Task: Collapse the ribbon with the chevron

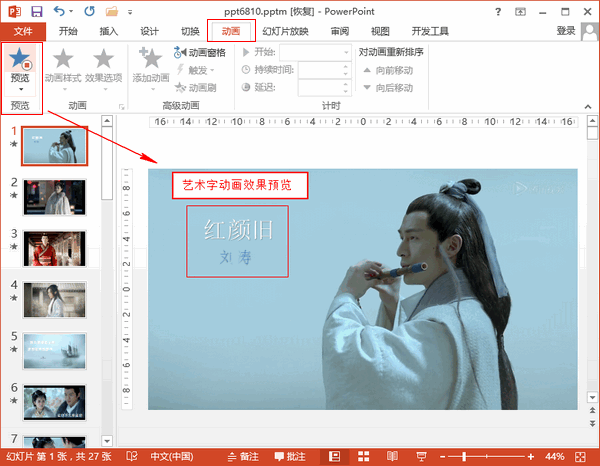Action: point(588,107)
